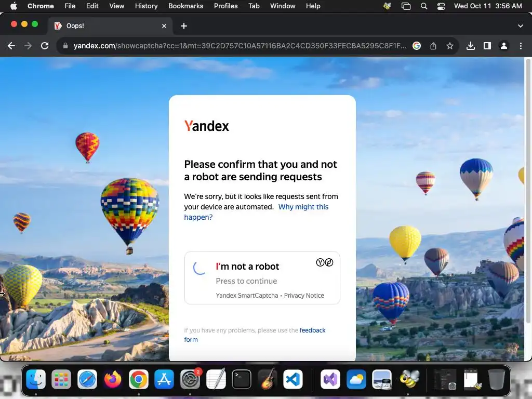Open Visual Studio Code from the Dock
The width and height of the screenshot is (532, 399).
293,379
